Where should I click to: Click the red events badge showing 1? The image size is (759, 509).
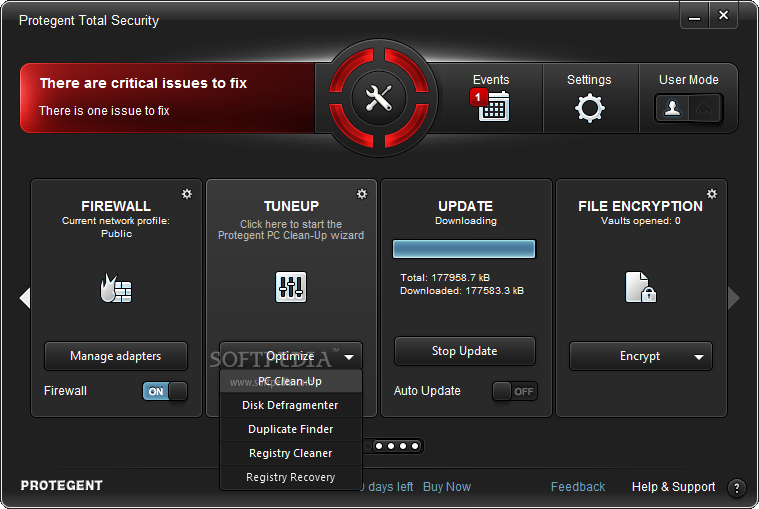coord(478,97)
